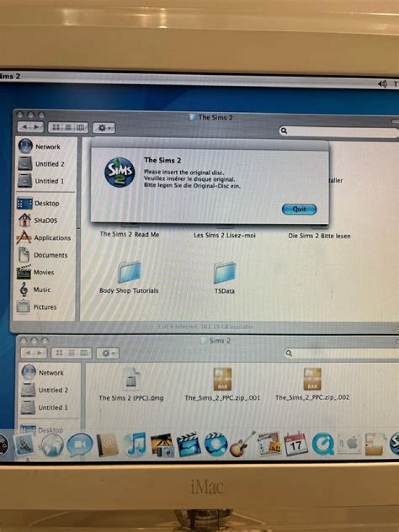Viewport: 399px width, 532px height.
Task: Select the Body Shop Tutorials folder
Action: tap(129, 273)
